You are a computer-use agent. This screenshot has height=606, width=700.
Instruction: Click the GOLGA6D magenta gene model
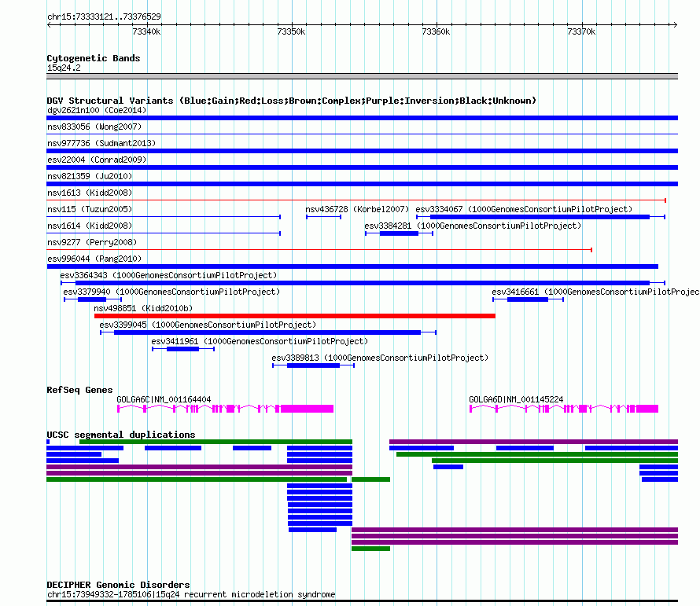coord(564,408)
